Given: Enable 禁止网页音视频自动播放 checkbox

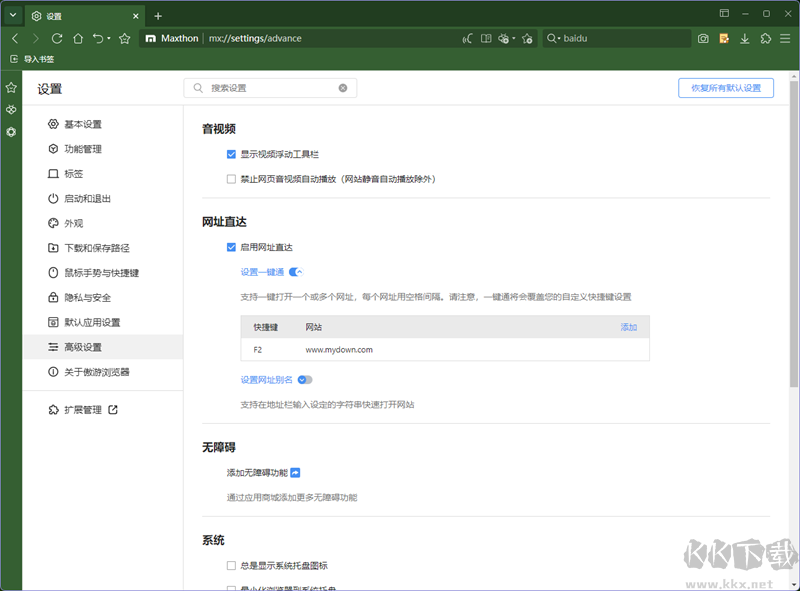Looking at the screenshot, I should pos(231,179).
